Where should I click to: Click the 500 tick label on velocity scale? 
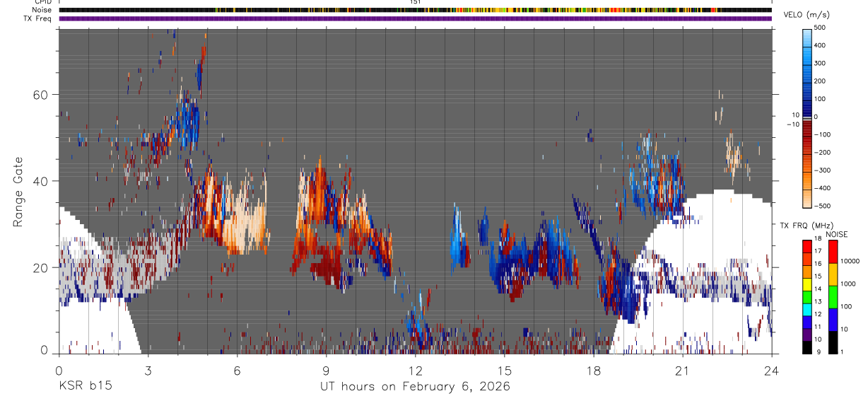pos(821,28)
